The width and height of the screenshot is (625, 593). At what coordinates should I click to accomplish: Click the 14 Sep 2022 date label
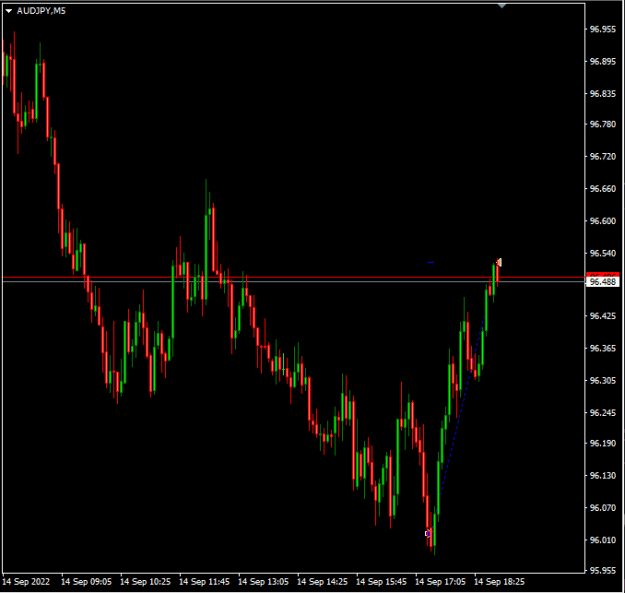26,582
